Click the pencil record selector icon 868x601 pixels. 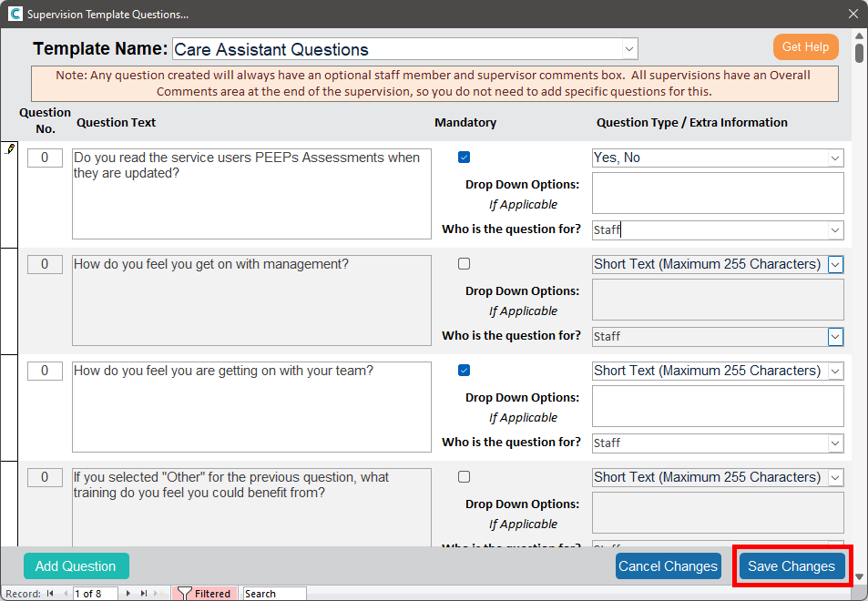point(10,149)
